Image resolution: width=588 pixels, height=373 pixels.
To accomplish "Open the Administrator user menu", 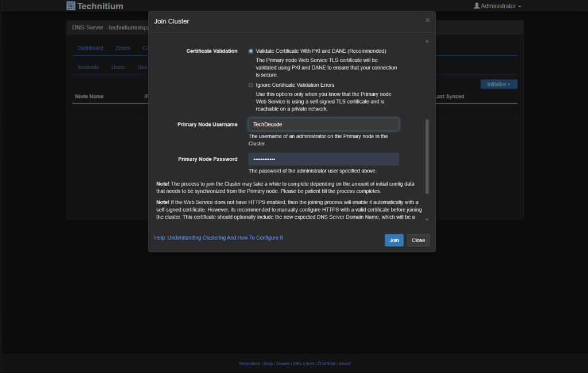I will [x=497, y=6].
